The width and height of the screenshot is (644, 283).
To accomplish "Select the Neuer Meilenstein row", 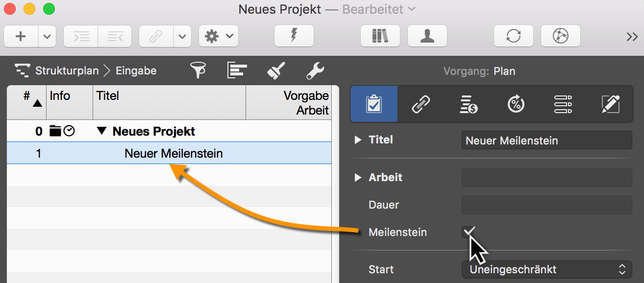I will click(x=173, y=153).
